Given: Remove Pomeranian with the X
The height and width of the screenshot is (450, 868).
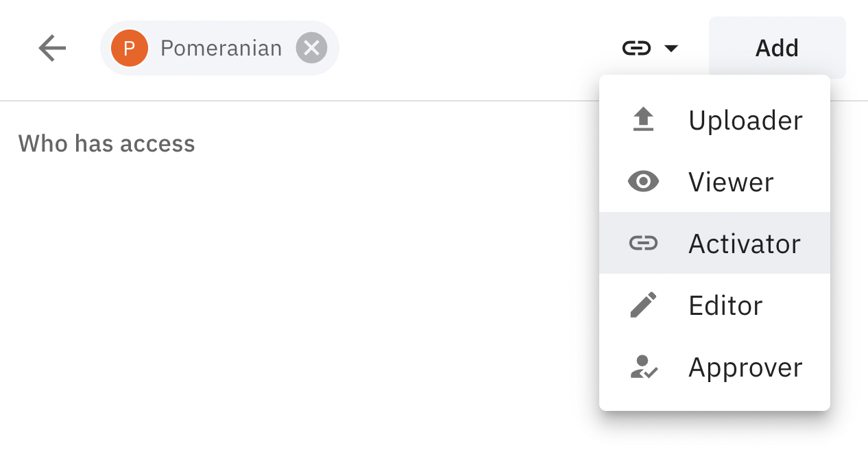Looking at the screenshot, I should (x=312, y=48).
